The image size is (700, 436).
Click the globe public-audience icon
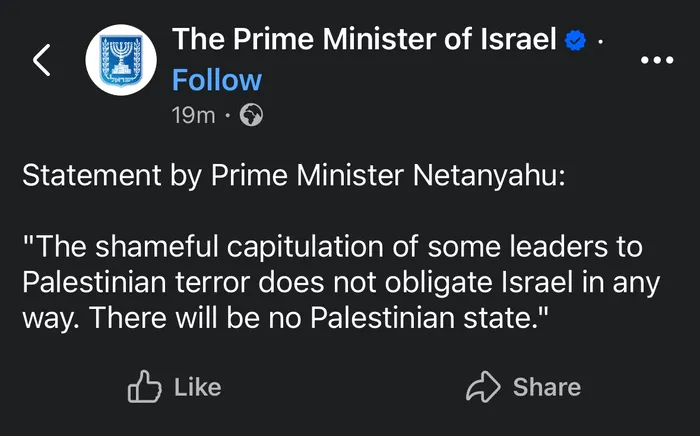[x=252, y=116]
